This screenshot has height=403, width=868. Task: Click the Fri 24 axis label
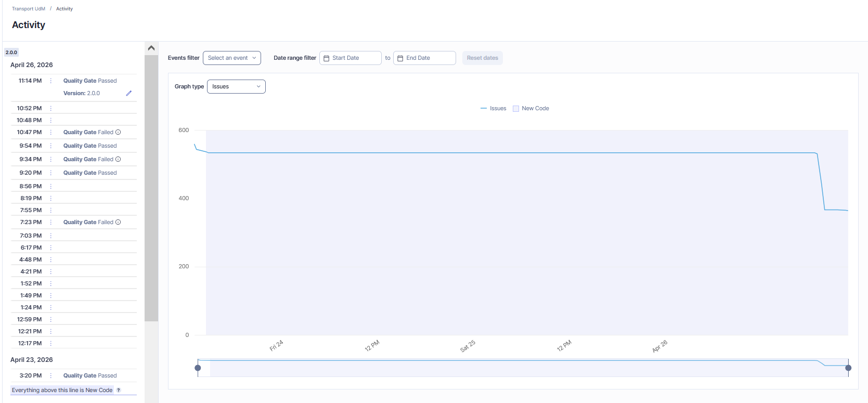click(276, 346)
